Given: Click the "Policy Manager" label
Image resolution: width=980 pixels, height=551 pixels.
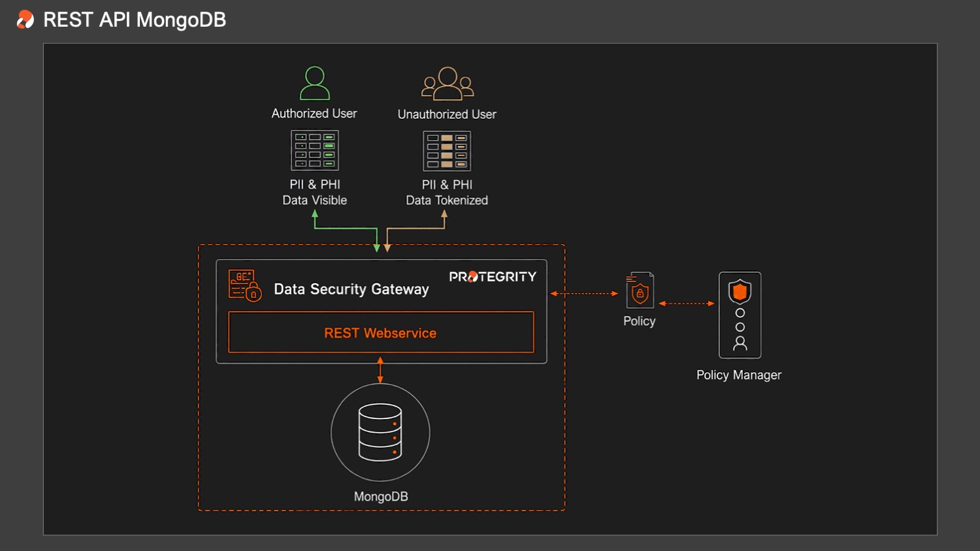Looking at the screenshot, I should coord(739,375).
